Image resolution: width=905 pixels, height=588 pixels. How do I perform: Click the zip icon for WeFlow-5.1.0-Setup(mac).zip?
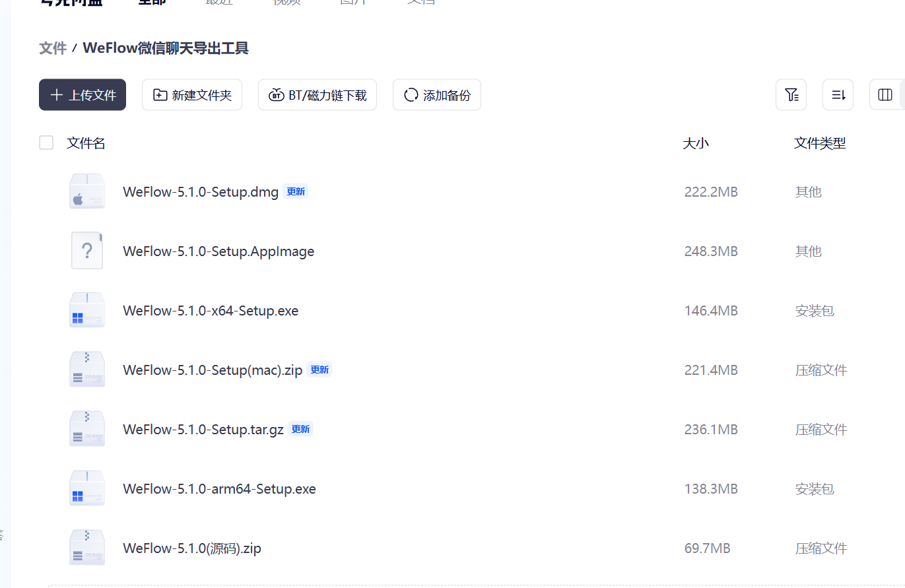pos(87,370)
